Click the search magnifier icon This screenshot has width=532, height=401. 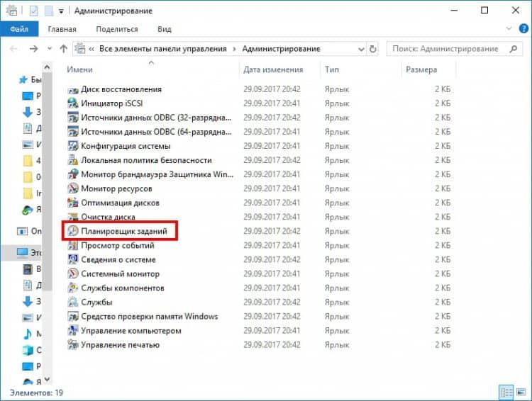514,49
